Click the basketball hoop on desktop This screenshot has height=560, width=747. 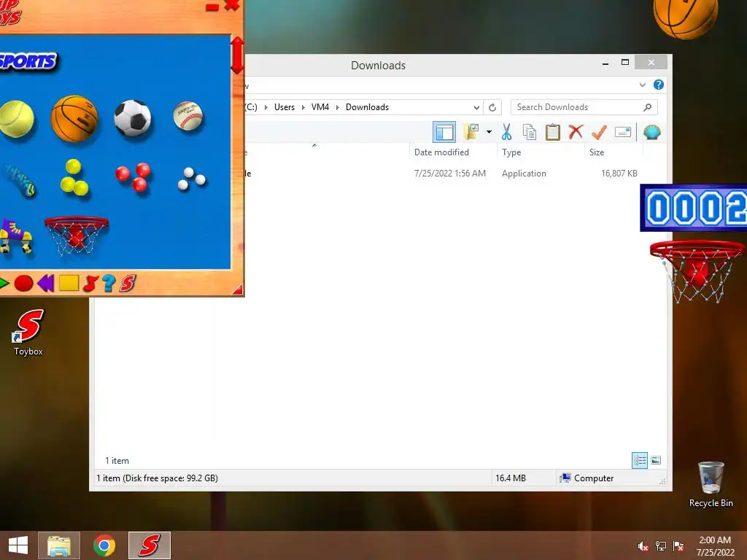pos(697,271)
